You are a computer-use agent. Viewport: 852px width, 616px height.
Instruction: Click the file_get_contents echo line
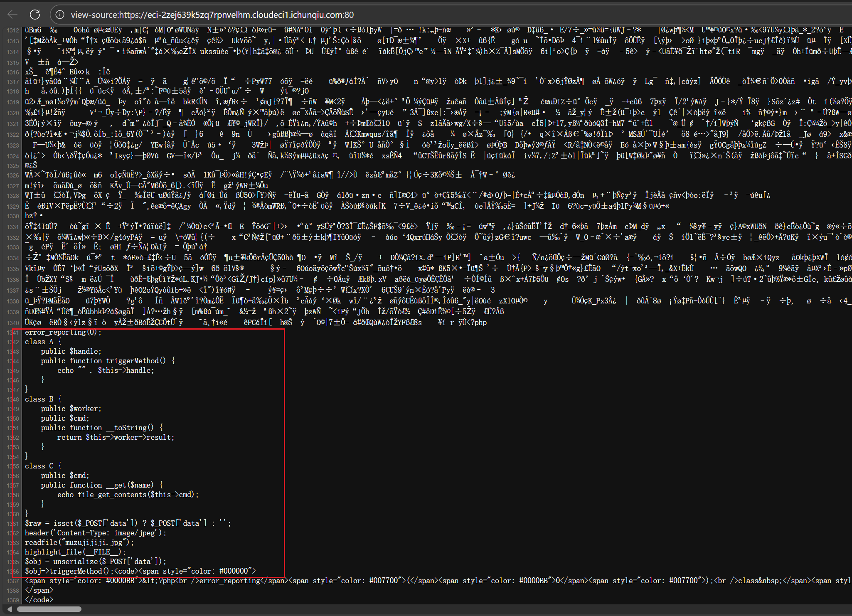tap(128, 495)
